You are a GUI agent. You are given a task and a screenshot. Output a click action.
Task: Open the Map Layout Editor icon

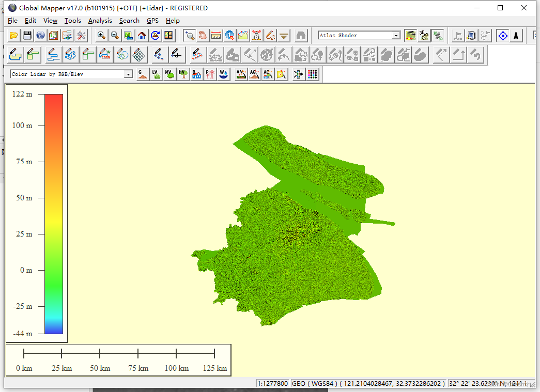54,36
